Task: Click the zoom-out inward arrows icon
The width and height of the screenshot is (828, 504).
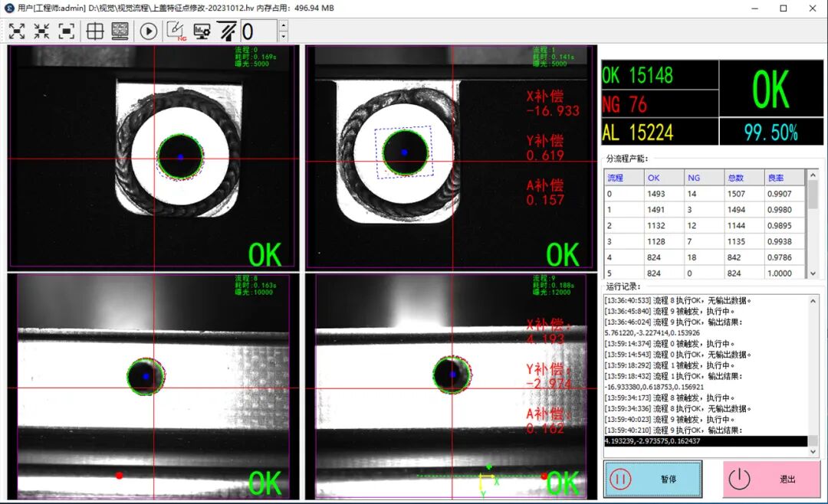Action: point(41,31)
